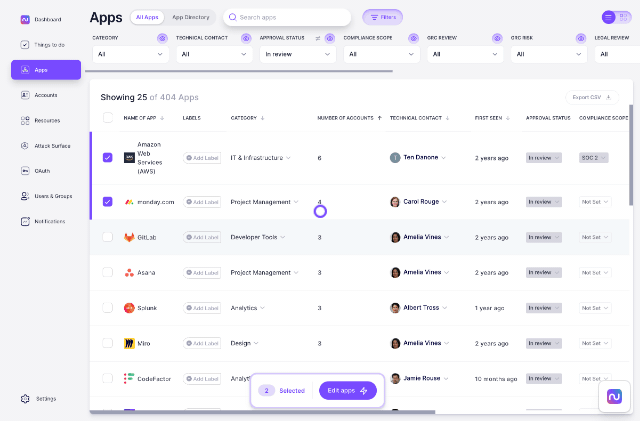Screen dimensions: 640x422
Task: Switch to the App Directory tab
Action: coord(190,17)
